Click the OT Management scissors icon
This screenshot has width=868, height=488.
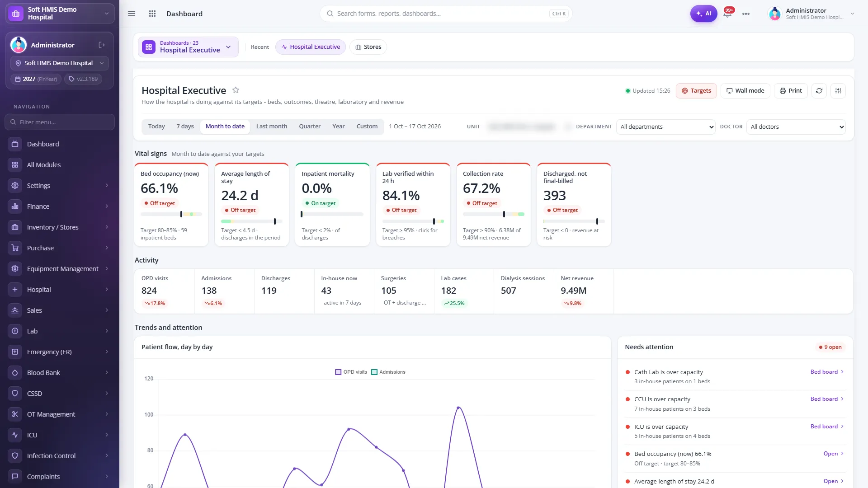click(x=15, y=414)
